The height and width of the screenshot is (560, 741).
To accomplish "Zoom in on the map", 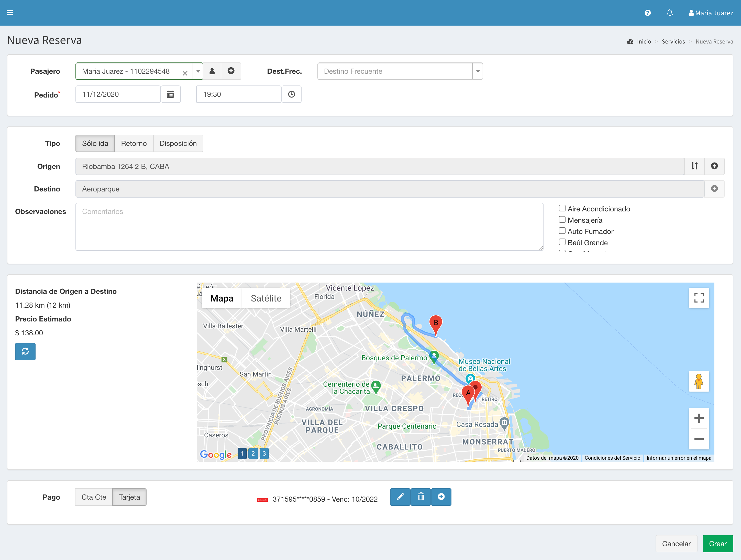I will [x=699, y=418].
